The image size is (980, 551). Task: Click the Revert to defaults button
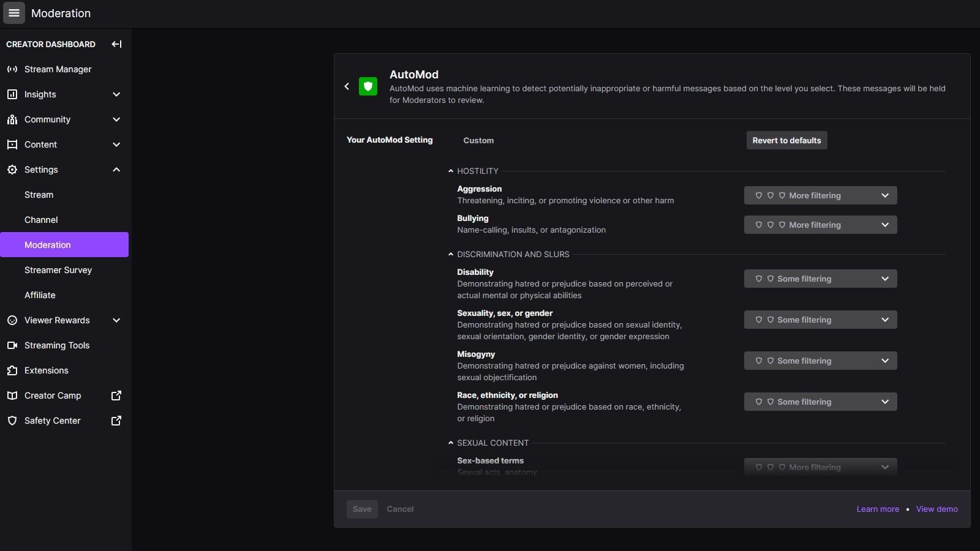click(786, 140)
